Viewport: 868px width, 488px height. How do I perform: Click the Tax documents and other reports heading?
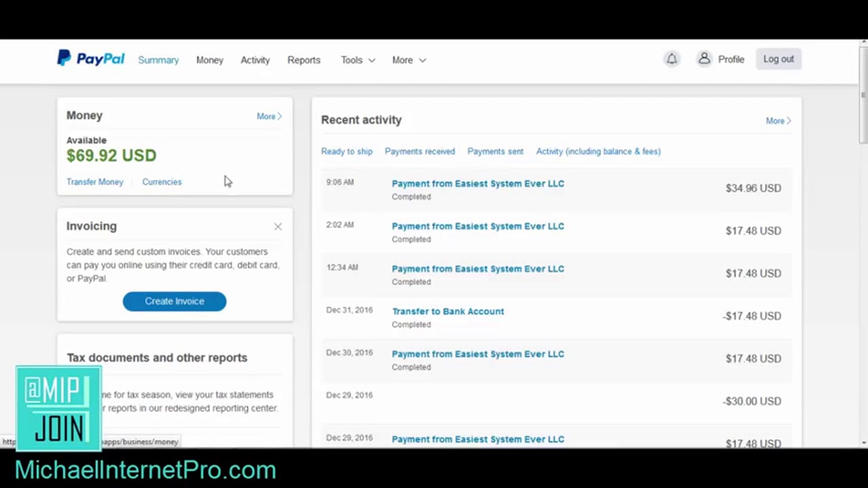tap(157, 357)
